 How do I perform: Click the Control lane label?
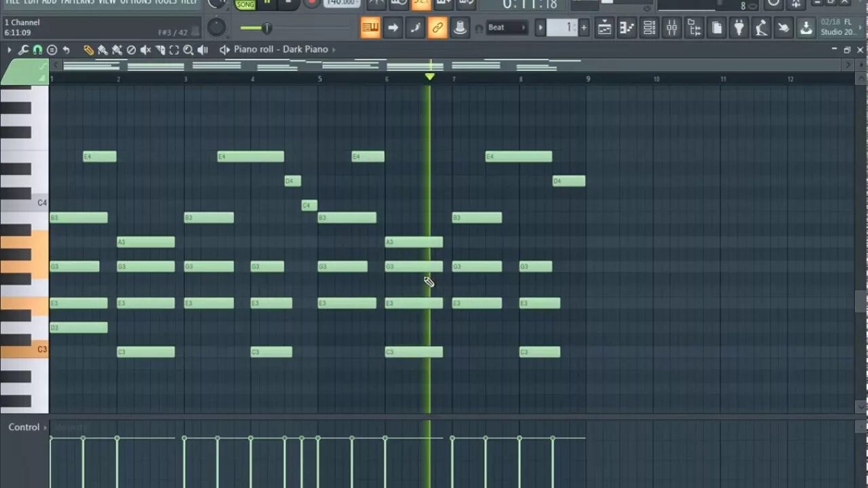24,427
